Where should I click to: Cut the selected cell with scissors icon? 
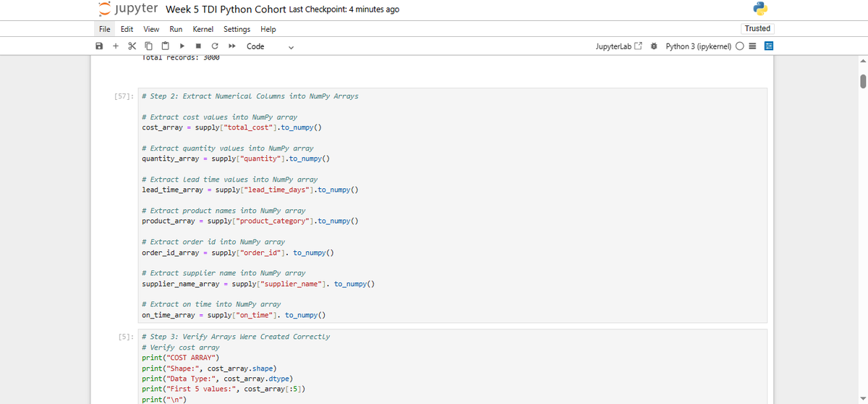pos(131,46)
